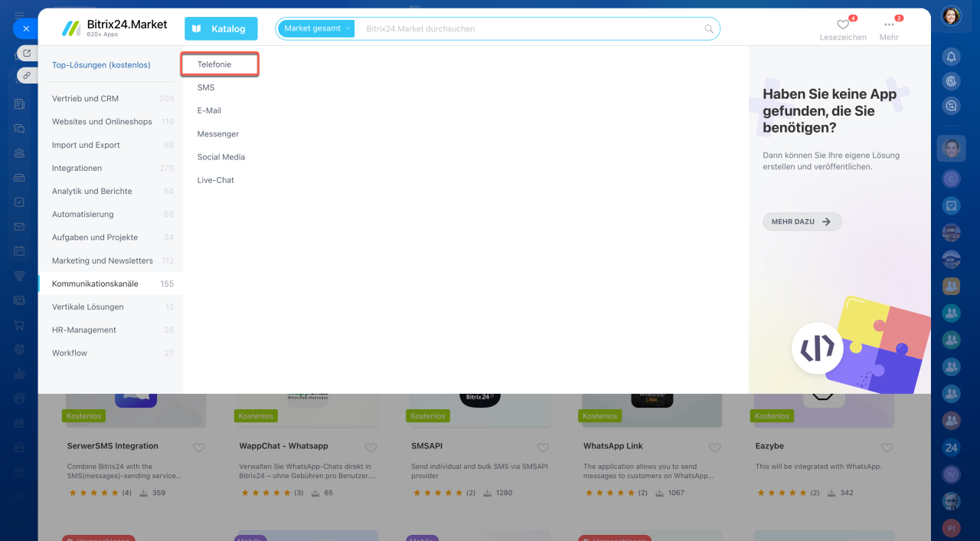The image size is (980, 541).
Task: Select Integrationen category
Action: [x=111, y=168]
